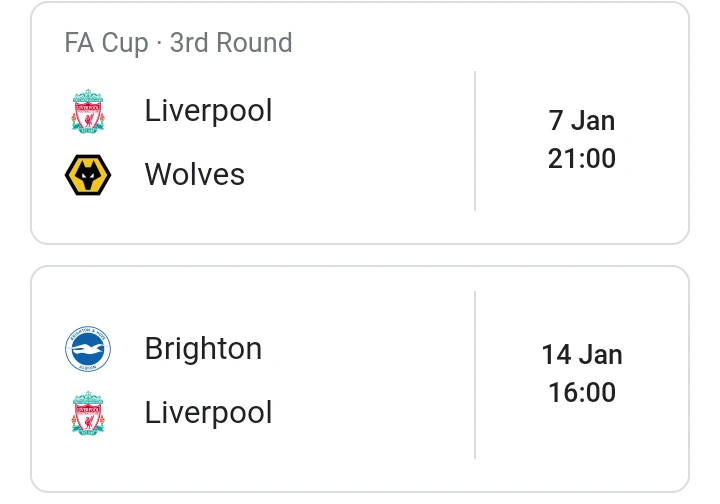Click Liverpool crest in the Brighton fixture
The width and height of the screenshot is (720, 504).
pos(88,413)
